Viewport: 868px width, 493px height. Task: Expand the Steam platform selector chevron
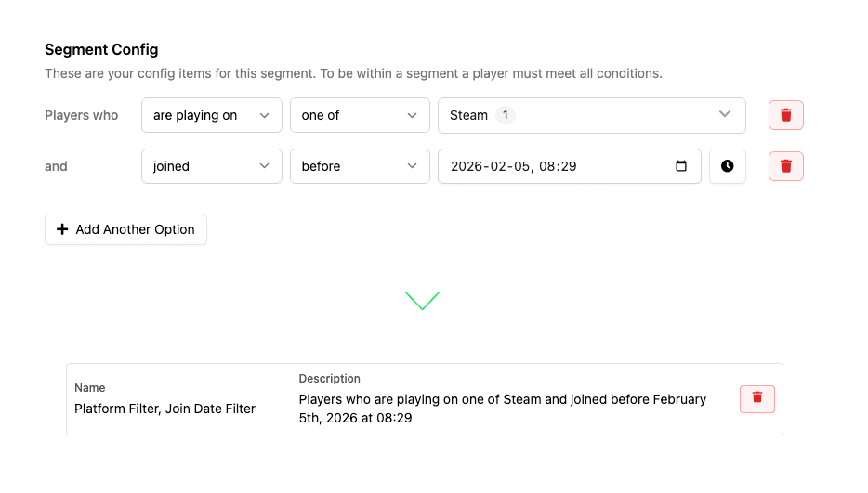coord(725,115)
